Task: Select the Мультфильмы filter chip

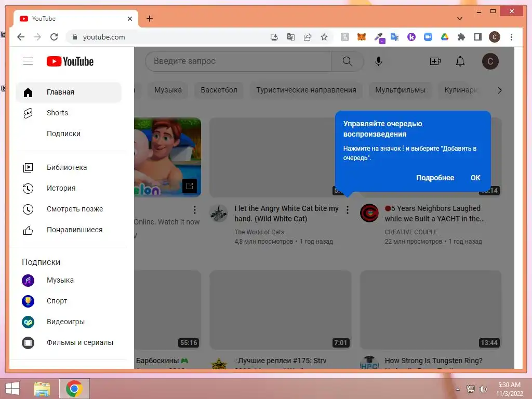Action: pos(400,90)
